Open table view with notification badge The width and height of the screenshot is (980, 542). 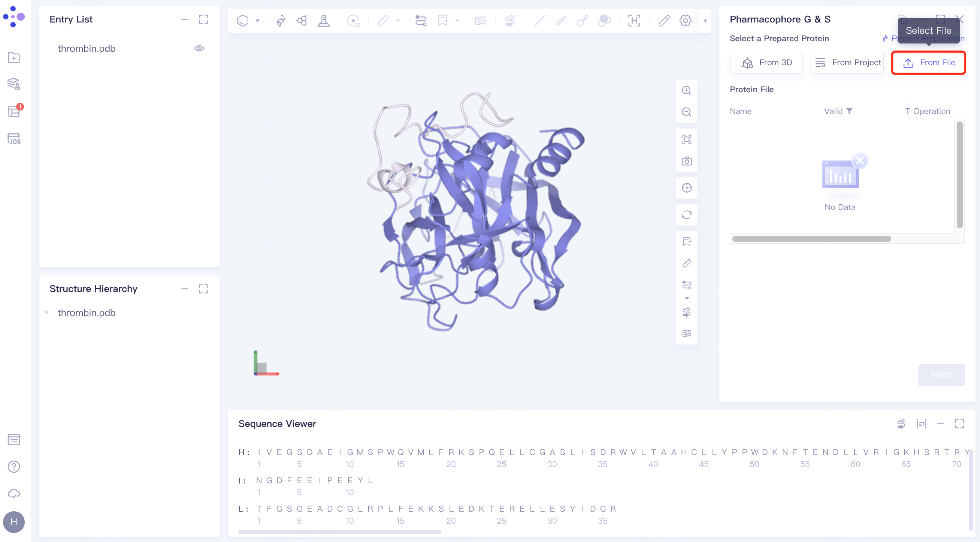[15, 111]
